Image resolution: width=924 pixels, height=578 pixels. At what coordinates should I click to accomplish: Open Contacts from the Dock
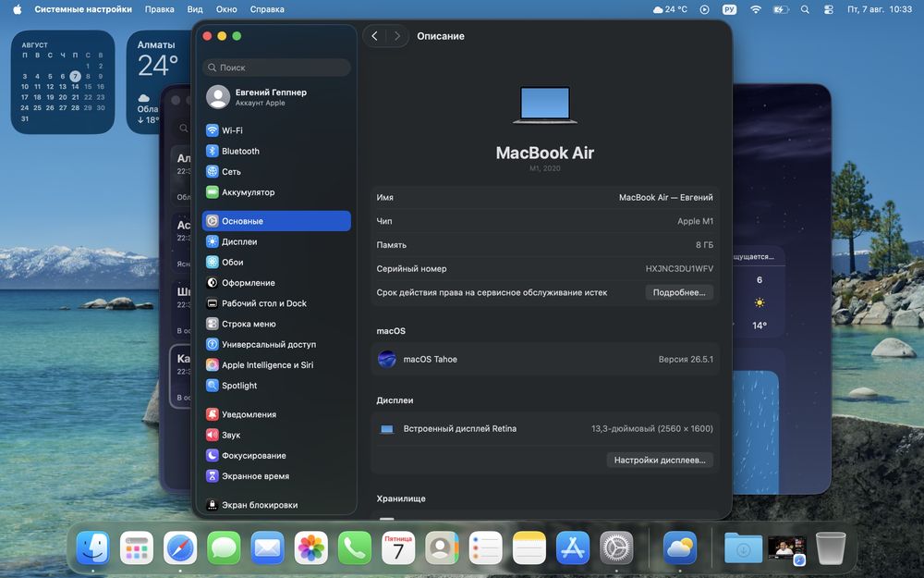coord(442,547)
